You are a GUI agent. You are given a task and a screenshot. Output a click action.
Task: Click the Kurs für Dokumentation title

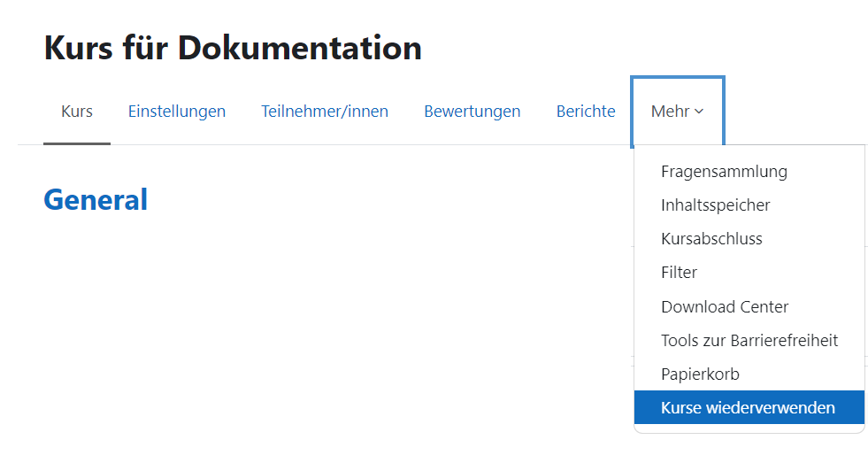233,48
